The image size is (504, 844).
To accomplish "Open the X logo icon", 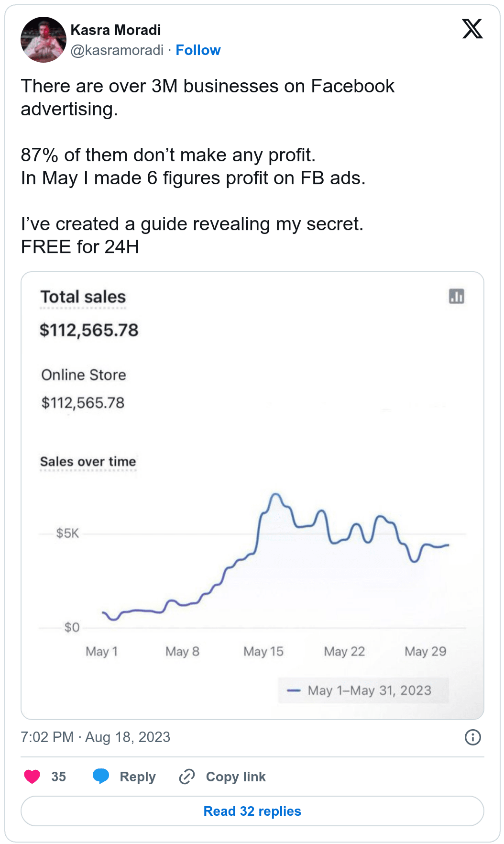I will 472,29.
